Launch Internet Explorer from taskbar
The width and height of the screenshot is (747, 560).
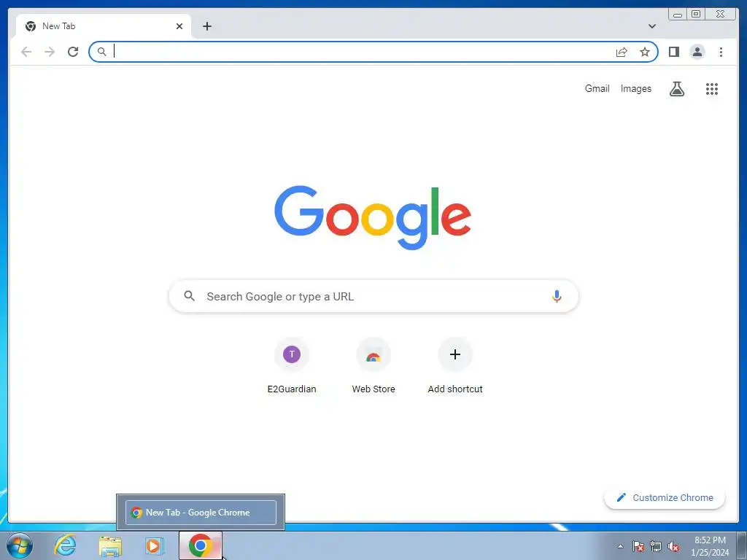(x=65, y=545)
